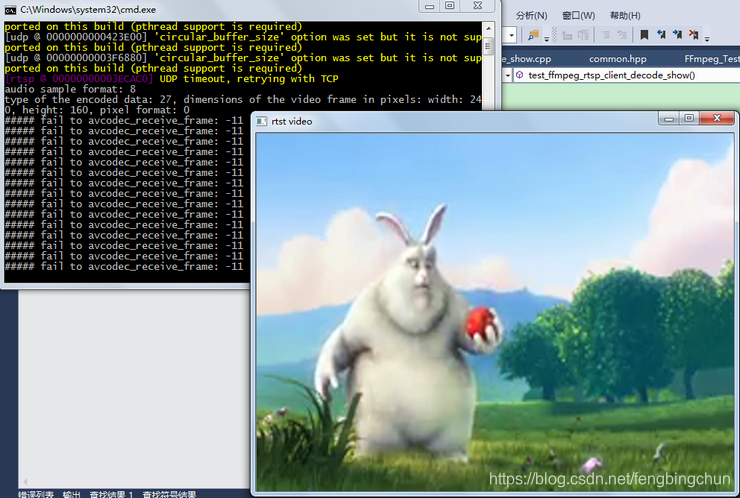Minimize the cmd.exe console window
Screen dimensions: 740x498
coord(429,6)
